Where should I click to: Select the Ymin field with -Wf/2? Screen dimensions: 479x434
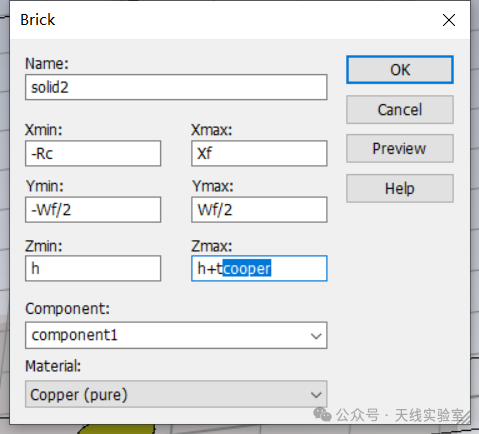93,210
